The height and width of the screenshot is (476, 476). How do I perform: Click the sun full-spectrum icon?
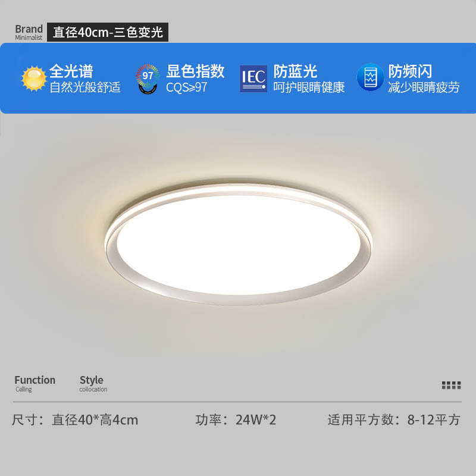pyautogui.click(x=34, y=79)
